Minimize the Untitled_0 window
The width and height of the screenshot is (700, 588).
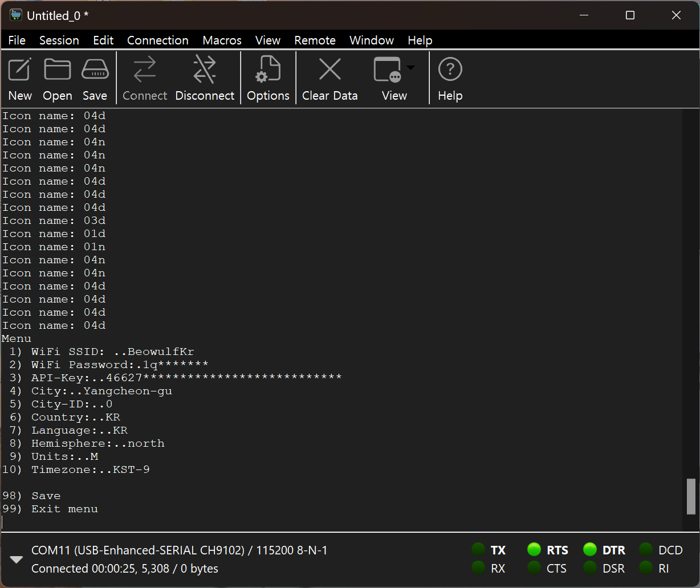[x=584, y=15]
